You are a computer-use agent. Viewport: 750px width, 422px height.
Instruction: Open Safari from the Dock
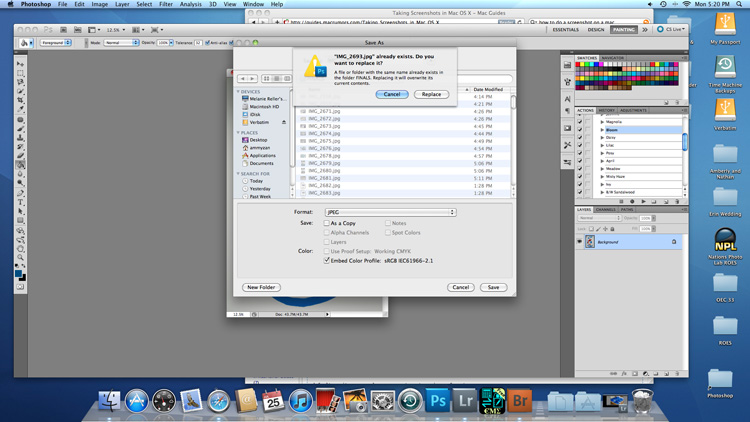pos(218,401)
